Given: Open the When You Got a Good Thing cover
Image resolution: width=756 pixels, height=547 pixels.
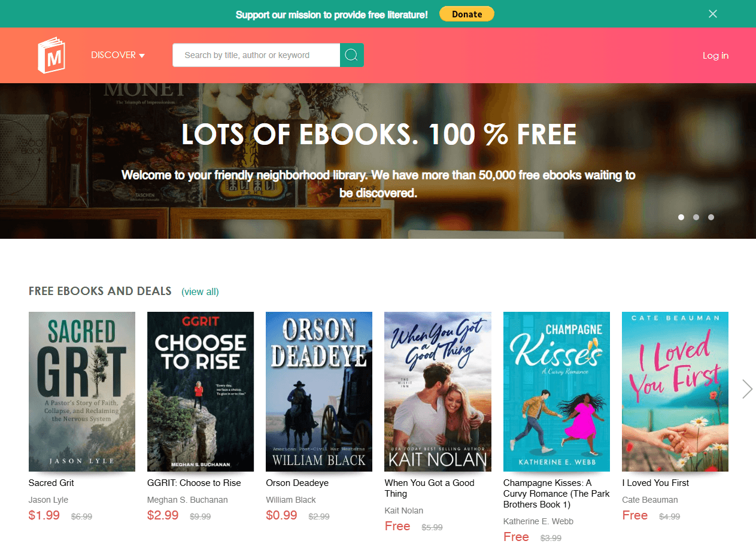Looking at the screenshot, I should point(438,391).
